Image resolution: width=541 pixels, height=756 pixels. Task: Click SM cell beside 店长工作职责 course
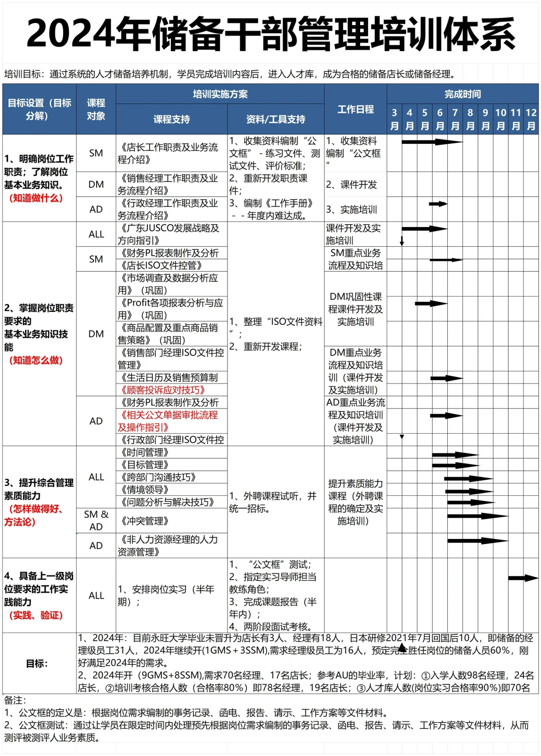pyautogui.click(x=96, y=153)
